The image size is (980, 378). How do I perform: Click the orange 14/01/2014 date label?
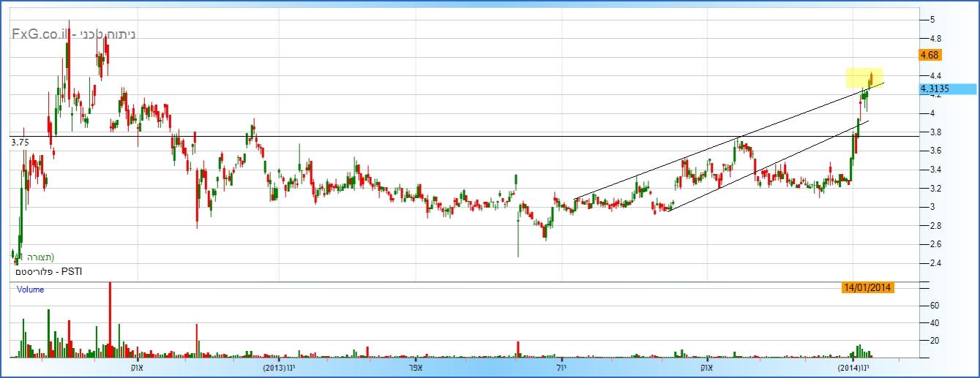[867, 287]
